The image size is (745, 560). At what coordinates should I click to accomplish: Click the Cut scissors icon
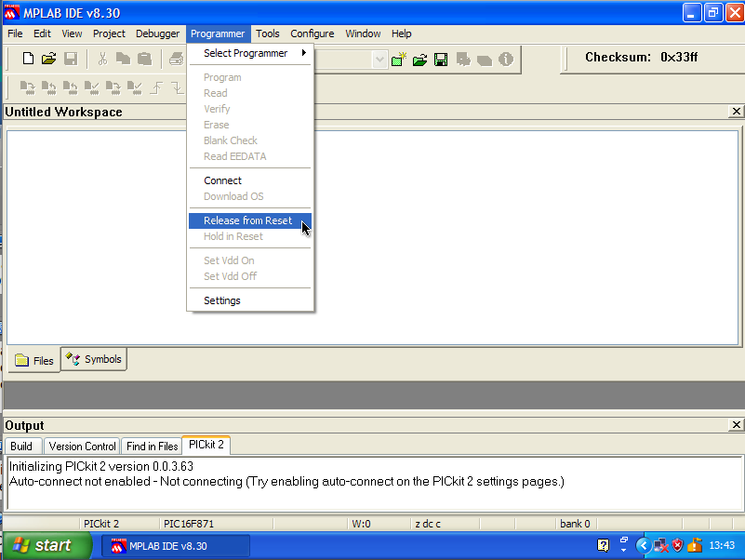[x=102, y=59]
